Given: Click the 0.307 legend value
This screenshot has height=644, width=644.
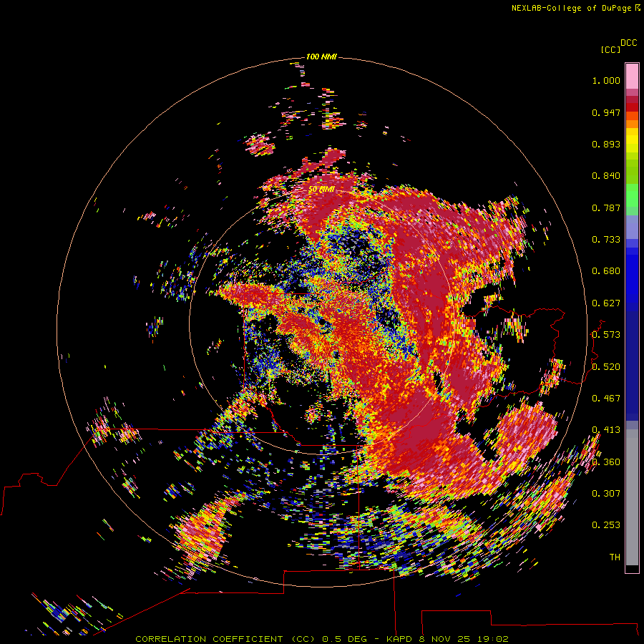Looking at the screenshot, I should pyautogui.click(x=606, y=494).
